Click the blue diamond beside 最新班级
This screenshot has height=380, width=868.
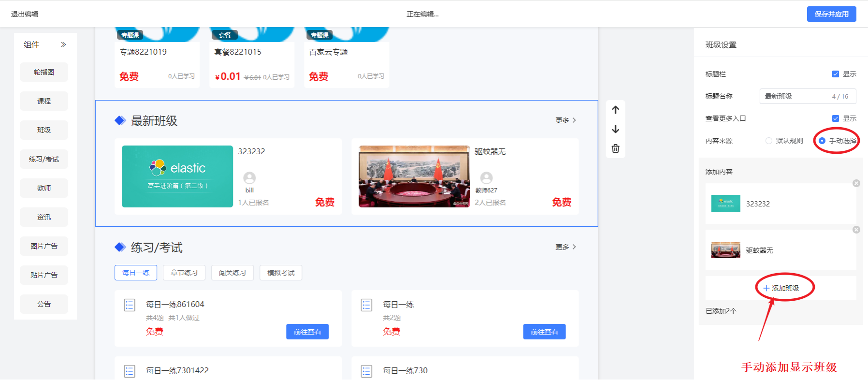(120, 120)
